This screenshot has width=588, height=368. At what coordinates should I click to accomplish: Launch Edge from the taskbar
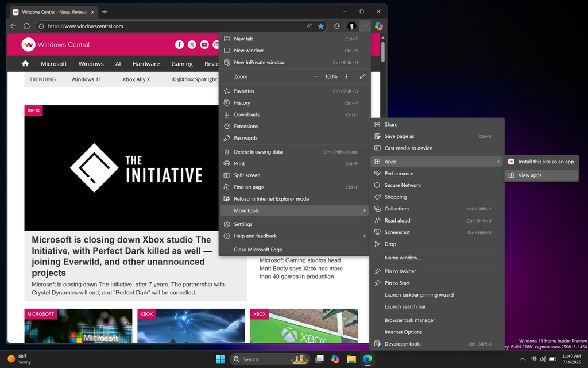[367, 359]
